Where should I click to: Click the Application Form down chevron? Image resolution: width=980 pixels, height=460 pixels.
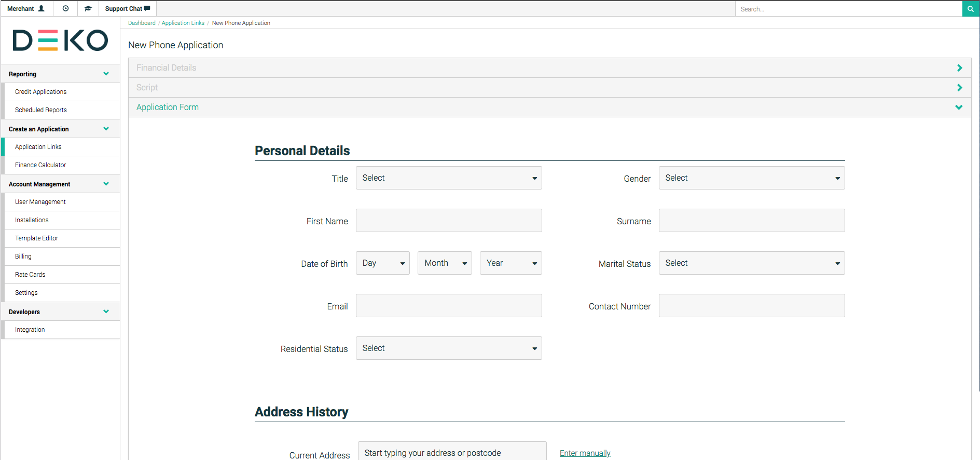pos(959,107)
